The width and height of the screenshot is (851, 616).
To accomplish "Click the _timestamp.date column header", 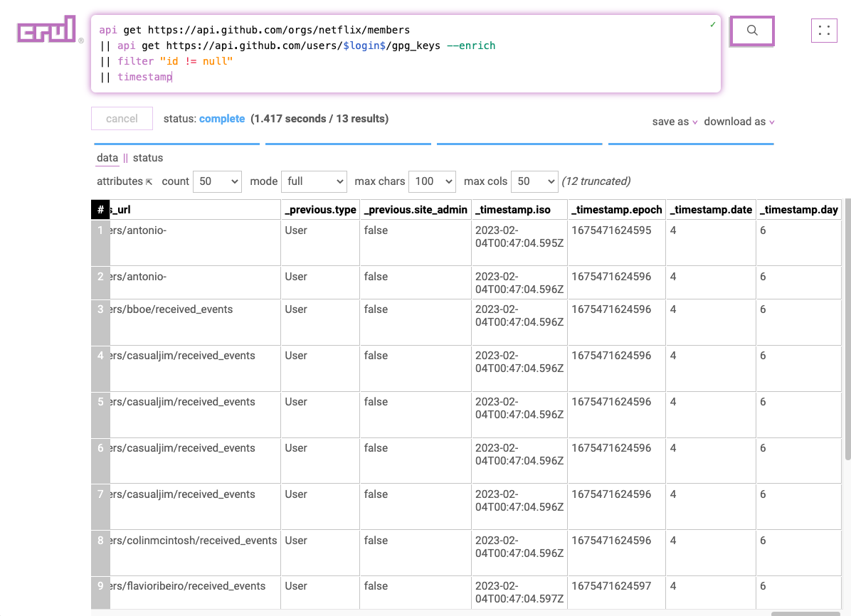I will [711, 210].
